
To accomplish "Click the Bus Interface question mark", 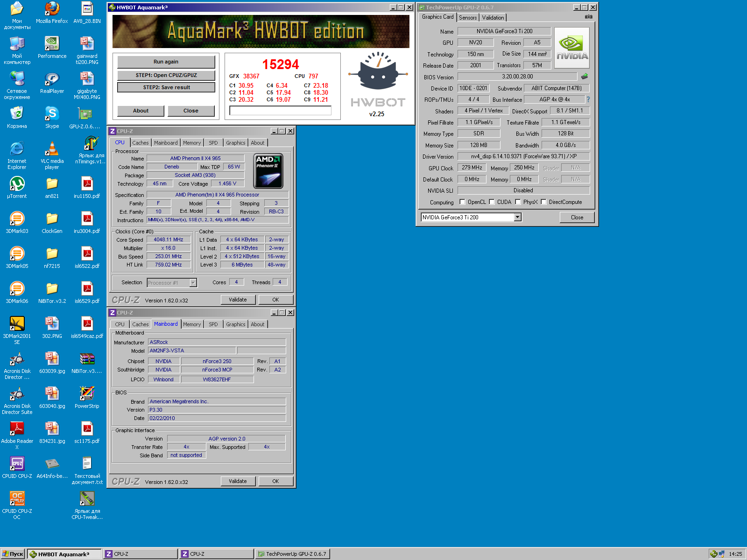I will tap(588, 99).
